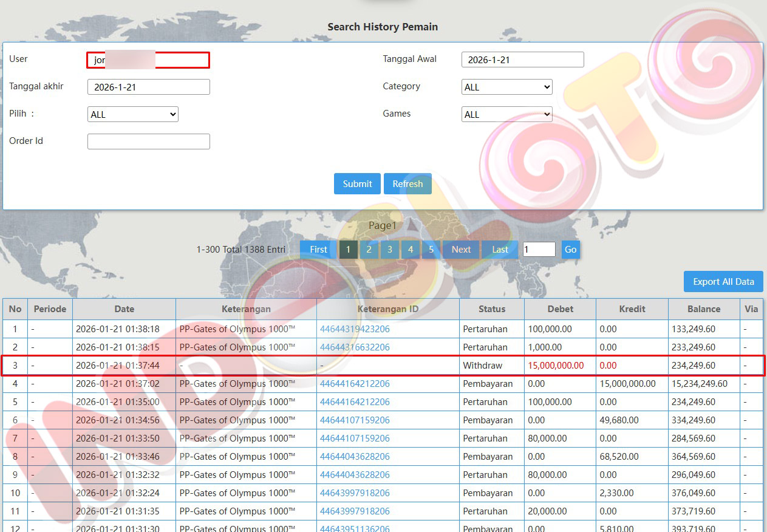Click the User input field
The width and height of the screenshot is (767, 532).
[x=149, y=60]
